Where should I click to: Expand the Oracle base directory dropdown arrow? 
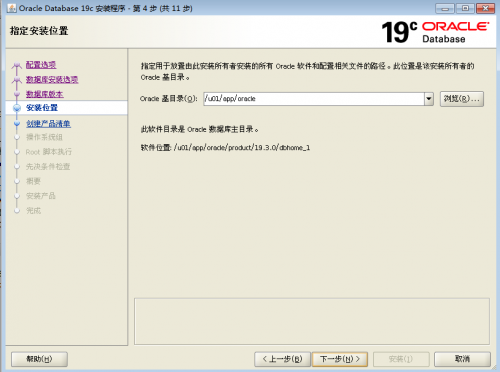click(x=429, y=99)
